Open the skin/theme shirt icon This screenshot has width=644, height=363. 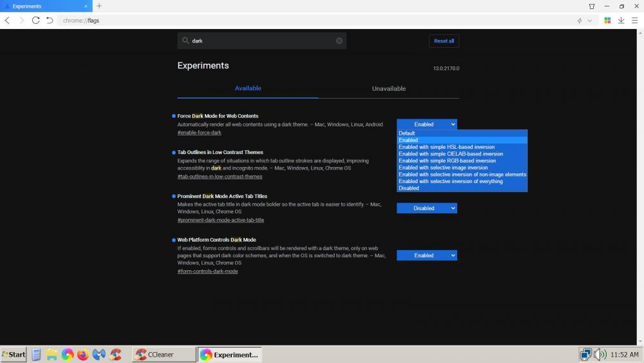591,6
